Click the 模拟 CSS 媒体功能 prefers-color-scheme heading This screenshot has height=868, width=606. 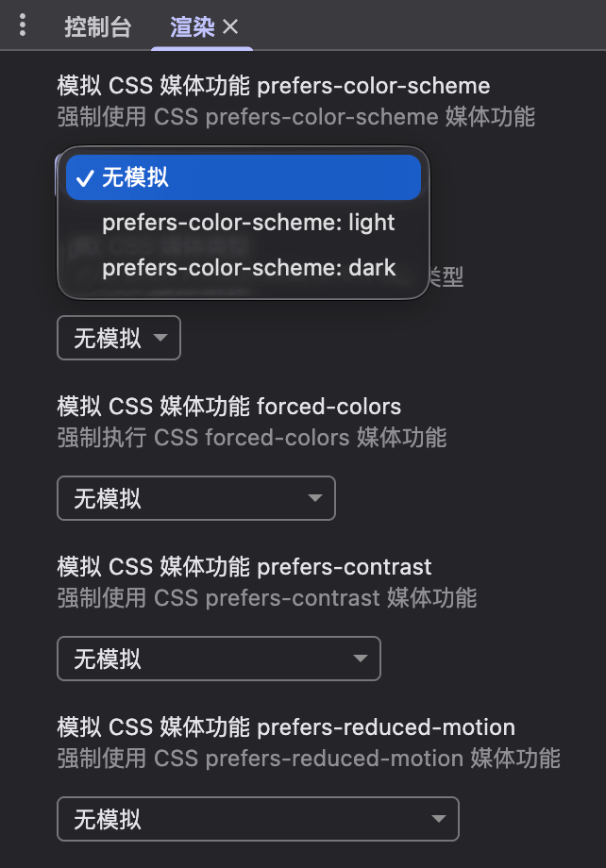click(x=272, y=86)
